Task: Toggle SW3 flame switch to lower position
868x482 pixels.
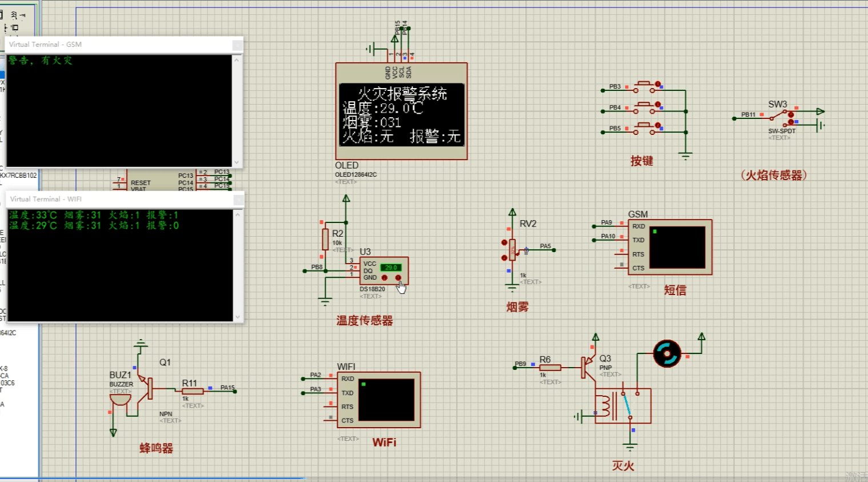Action: (791, 122)
